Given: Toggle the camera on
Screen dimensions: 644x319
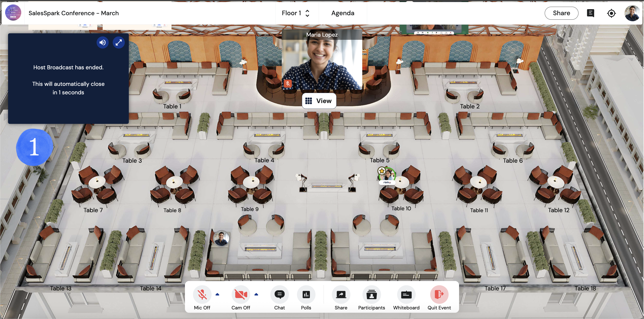Looking at the screenshot, I should (x=241, y=294).
